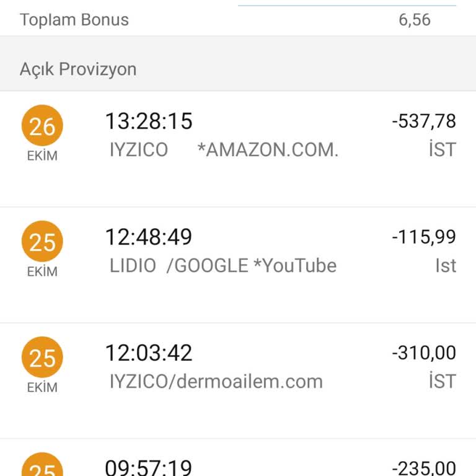Tap the -310,00 amount

click(424, 353)
